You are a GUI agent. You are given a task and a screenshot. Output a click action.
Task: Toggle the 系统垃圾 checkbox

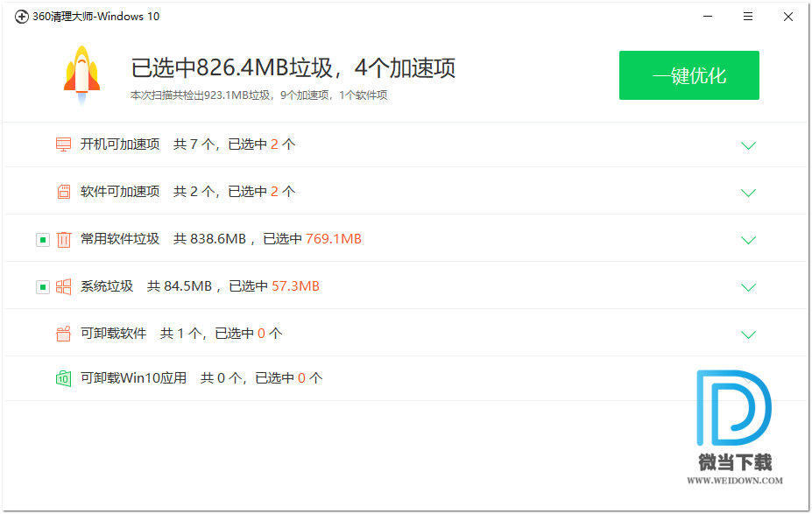click(42, 286)
